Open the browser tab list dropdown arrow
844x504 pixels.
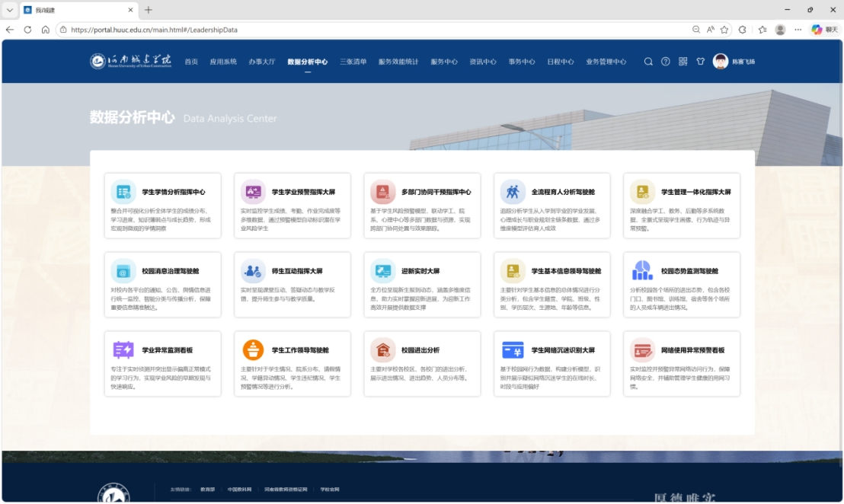click(x=10, y=10)
